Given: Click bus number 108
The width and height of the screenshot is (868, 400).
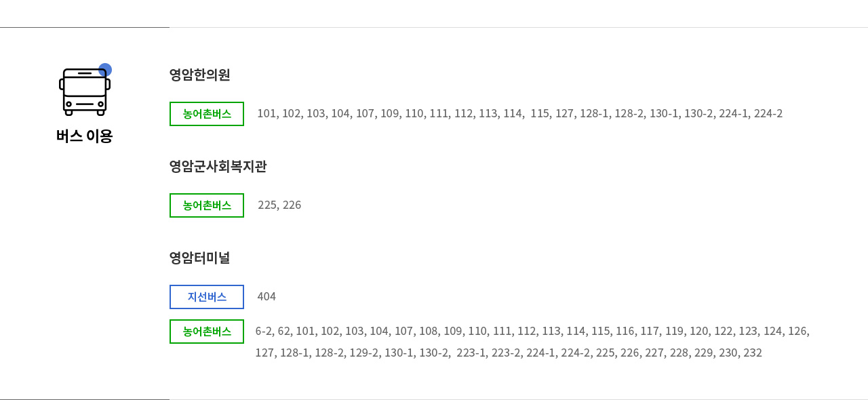Looking at the screenshot, I should pyautogui.click(x=428, y=332).
